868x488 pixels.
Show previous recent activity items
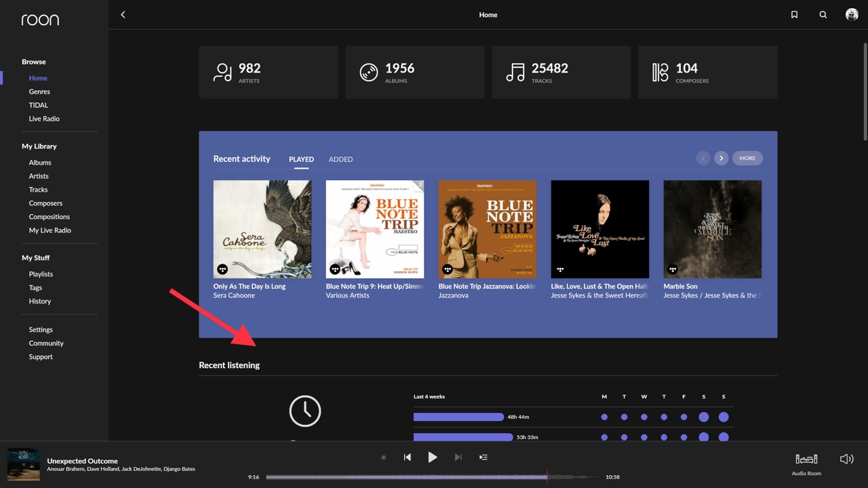click(703, 158)
